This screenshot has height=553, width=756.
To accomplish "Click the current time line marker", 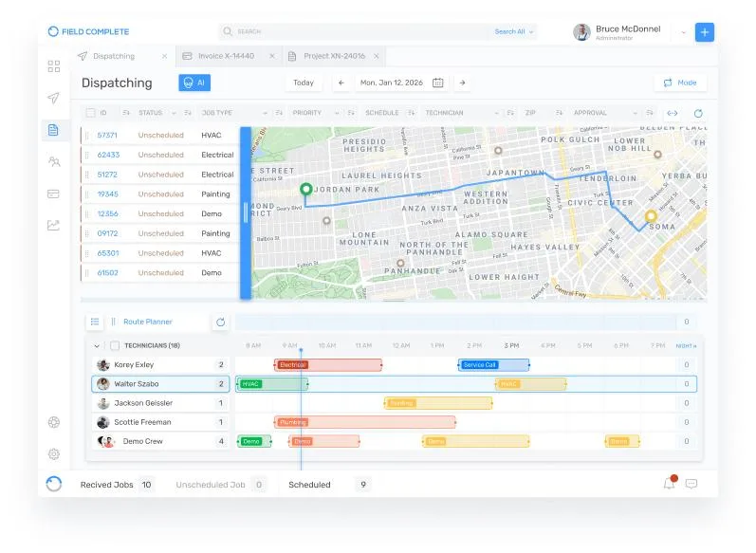I will click(301, 350).
